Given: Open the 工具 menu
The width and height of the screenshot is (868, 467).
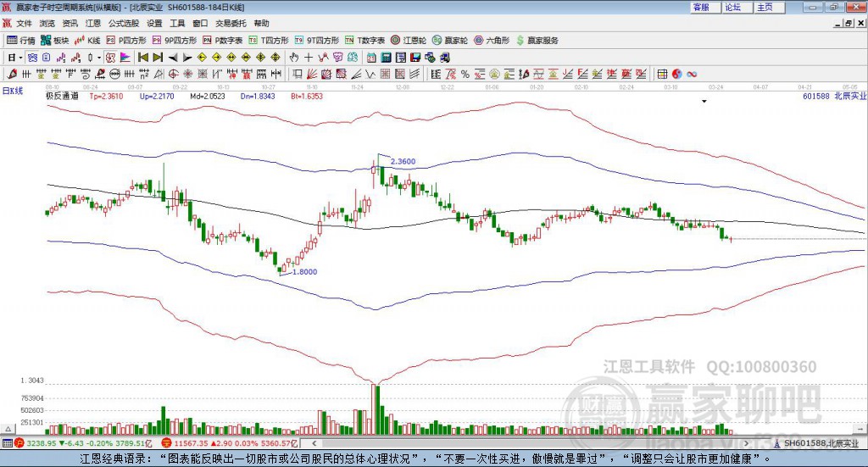Looking at the screenshot, I should click(x=177, y=23).
